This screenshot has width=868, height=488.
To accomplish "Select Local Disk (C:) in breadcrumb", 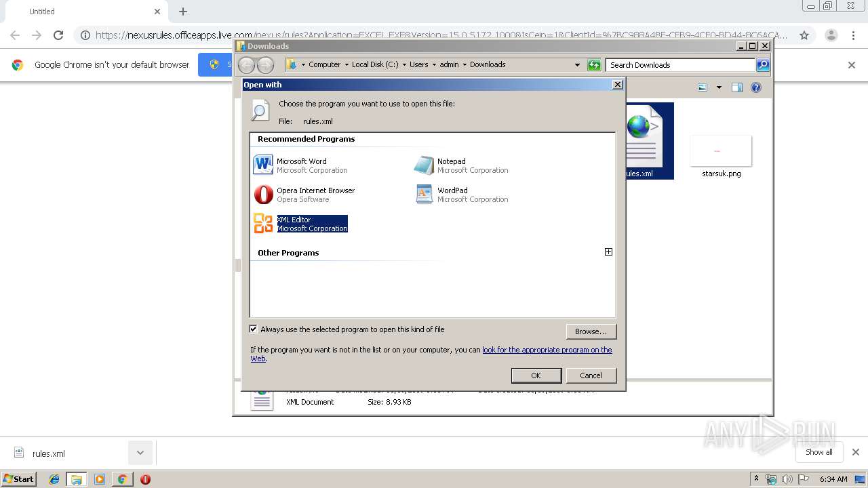I will pyautogui.click(x=375, y=65).
